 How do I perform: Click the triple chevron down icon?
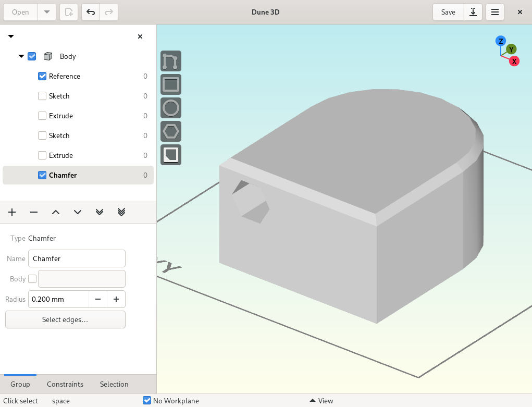tap(121, 212)
